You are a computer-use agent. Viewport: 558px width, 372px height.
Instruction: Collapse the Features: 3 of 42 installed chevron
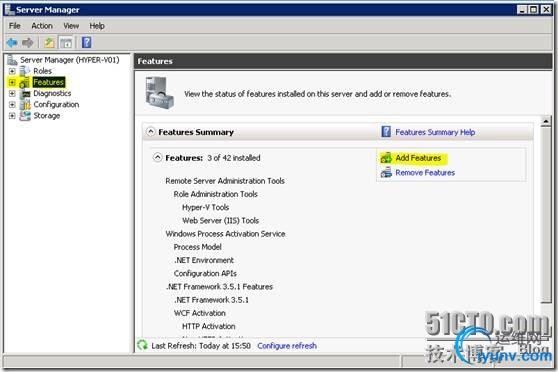tap(158, 157)
